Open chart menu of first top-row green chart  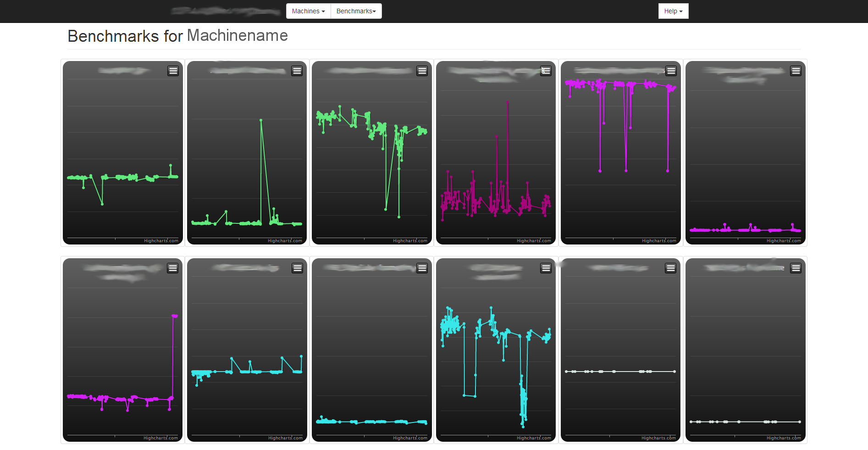[x=173, y=71]
